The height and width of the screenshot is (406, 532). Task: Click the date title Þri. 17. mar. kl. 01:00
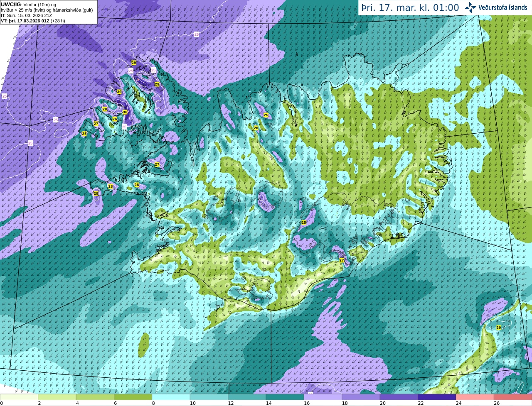point(410,8)
